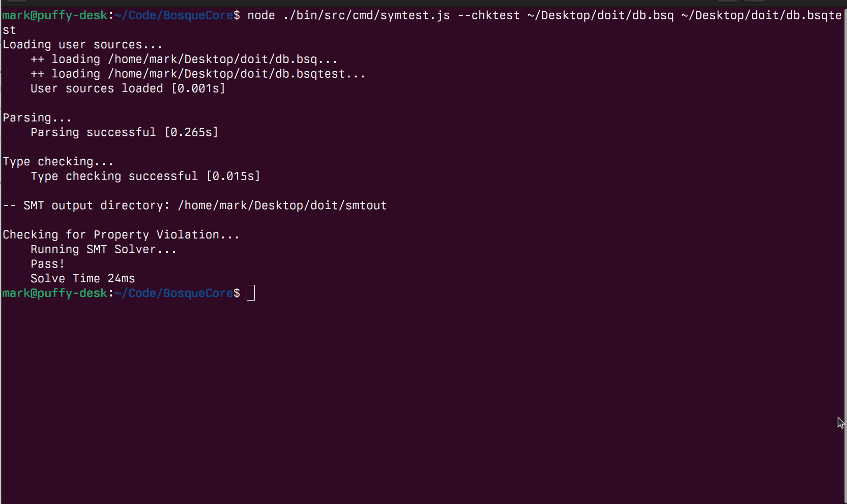Viewport: 847px width, 504px height.
Task: Click the /home/mark/Desktop/doit/smtout directory path
Action: pos(282,205)
